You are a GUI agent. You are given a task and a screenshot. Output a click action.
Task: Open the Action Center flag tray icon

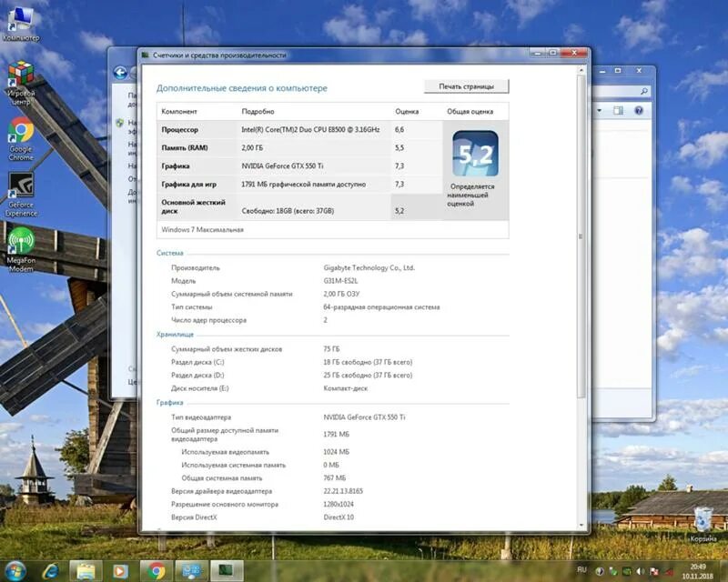(x=654, y=571)
